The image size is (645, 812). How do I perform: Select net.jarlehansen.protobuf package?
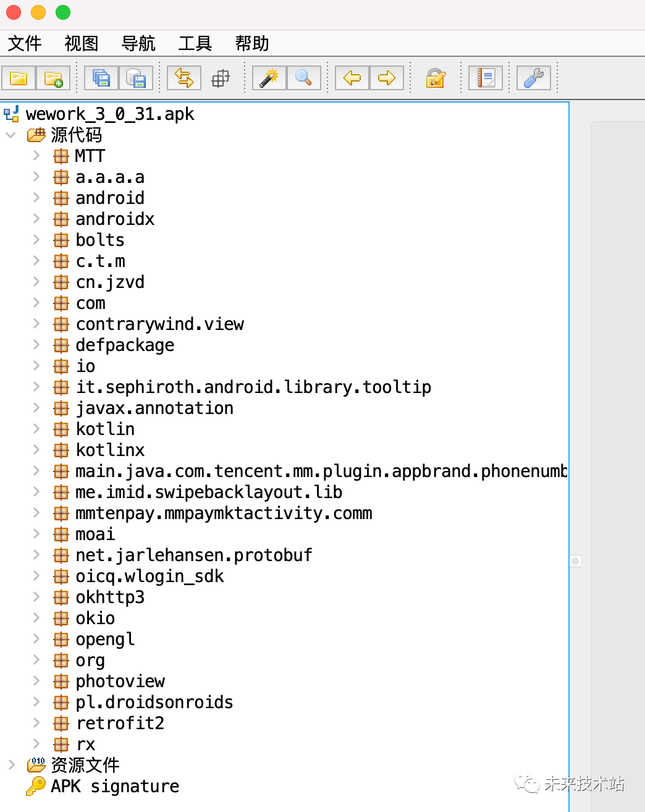coord(194,556)
